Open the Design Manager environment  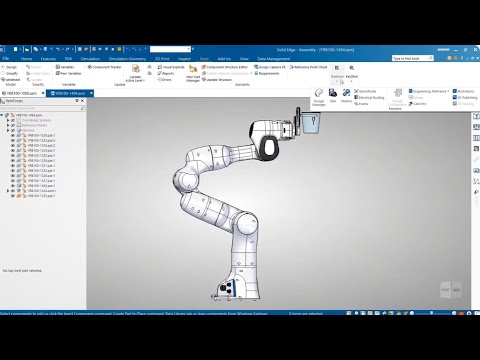coord(319,97)
